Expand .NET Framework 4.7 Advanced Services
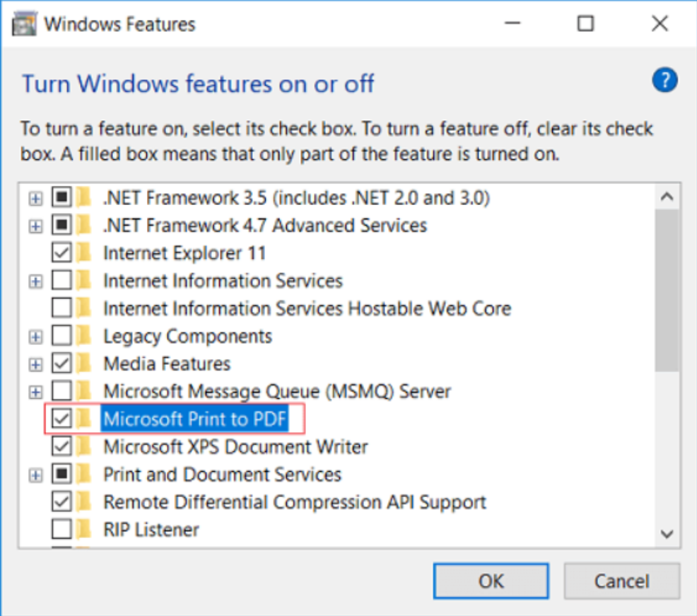The width and height of the screenshot is (697, 616). coord(36,225)
